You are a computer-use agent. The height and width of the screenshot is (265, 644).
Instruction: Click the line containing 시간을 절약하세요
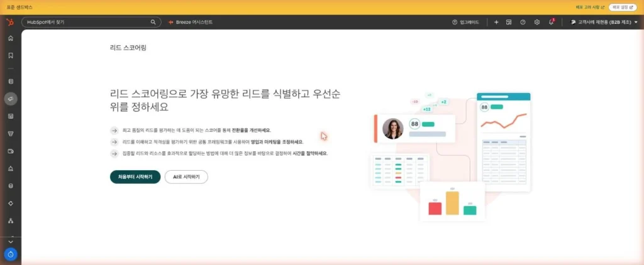[225, 153]
